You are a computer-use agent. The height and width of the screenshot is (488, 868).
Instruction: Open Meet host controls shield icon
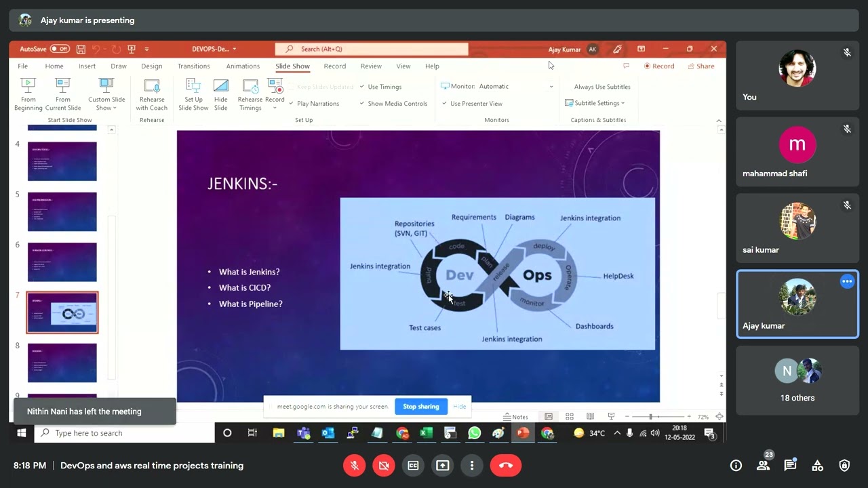point(844,465)
